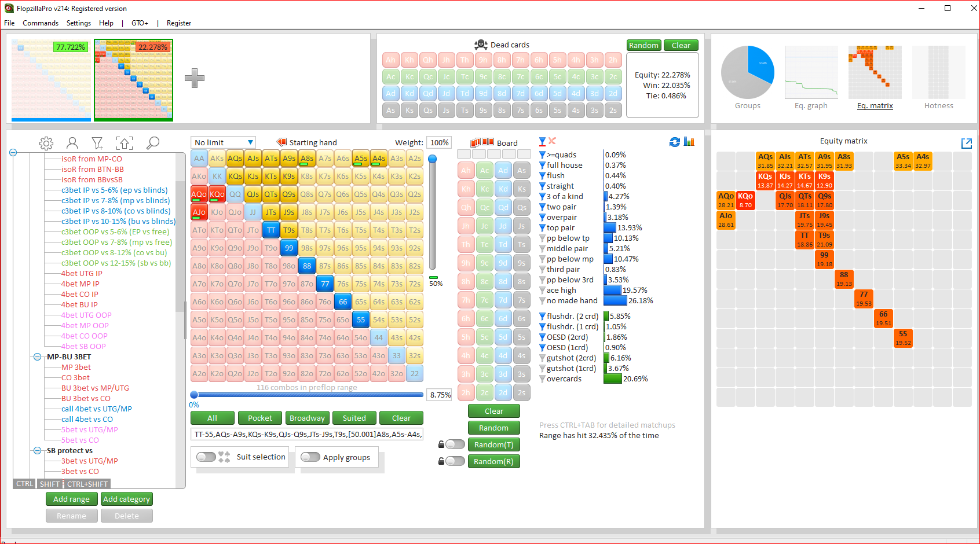
Task: Toggle the Suit selection switch
Action: 206,457
